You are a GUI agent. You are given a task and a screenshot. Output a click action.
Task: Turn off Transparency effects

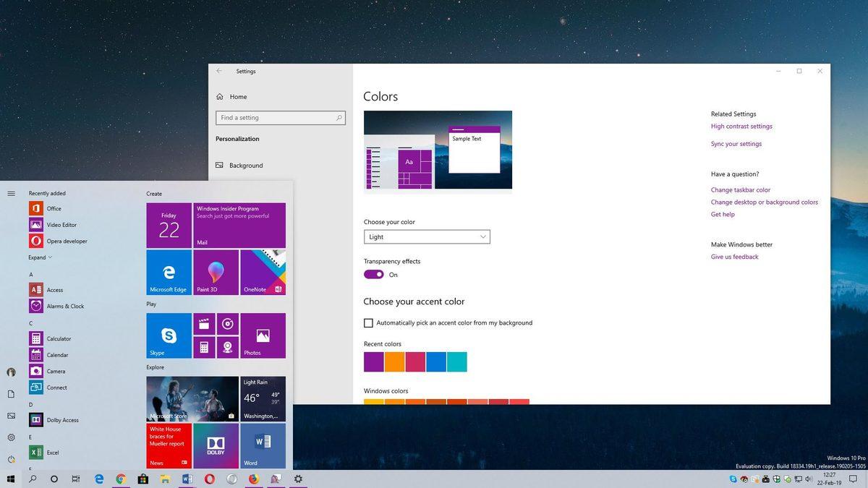pyautogui.click(x=373, y=274)
